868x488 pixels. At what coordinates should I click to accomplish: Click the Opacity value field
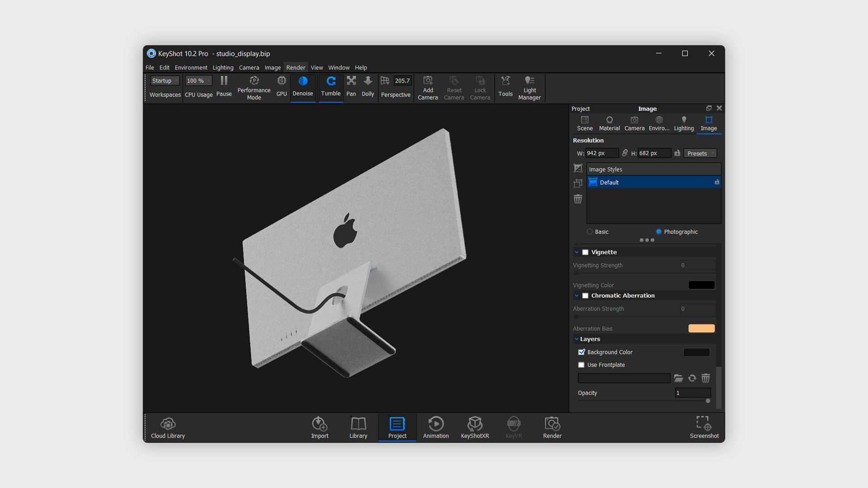(x=693, y=393)
